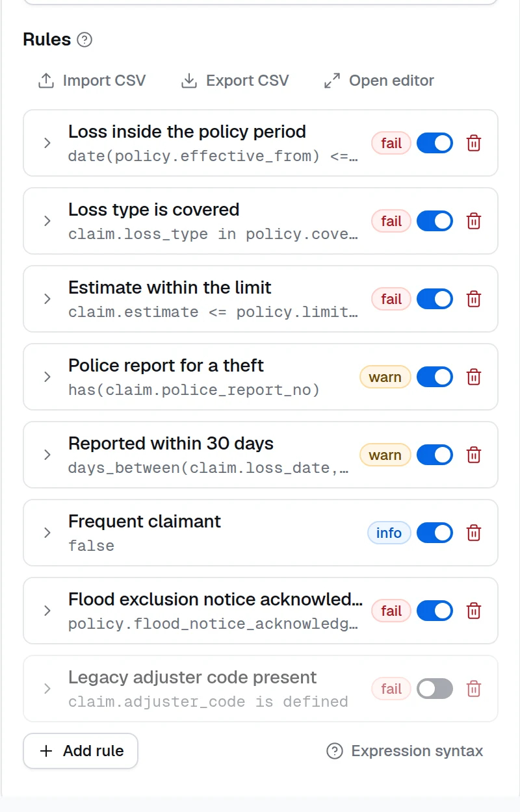This screenshot has height=812, width=520.
Task: Turn off the Frequent claimant rule switch
Action: [x=434, y=533]
